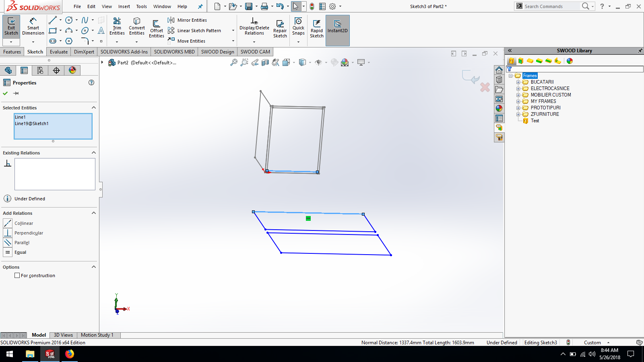Expand the Trim Entities dropdown
644x362 pixels.
(x=117, y=42)
